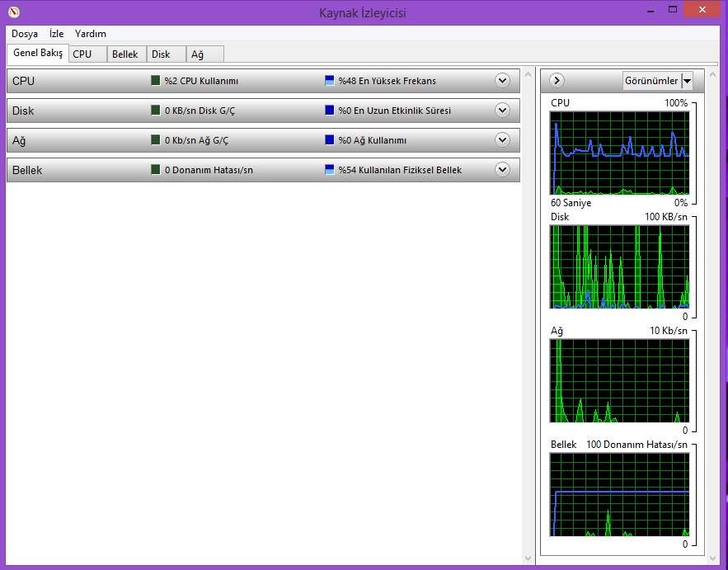Click the %54 Kullanılan Fiziksel Bellek text
Viewport: 728px width, 570px height.
coord(400,170)
